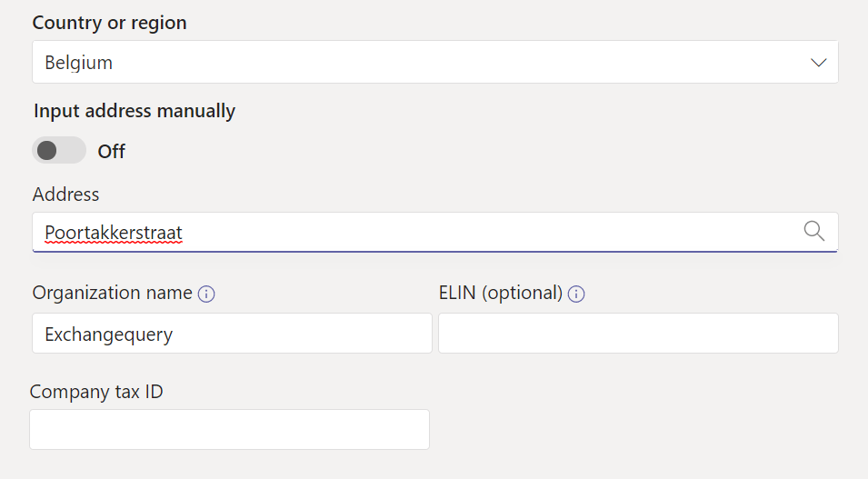
Task: Click the selected value Belgium
Action: 79,63
